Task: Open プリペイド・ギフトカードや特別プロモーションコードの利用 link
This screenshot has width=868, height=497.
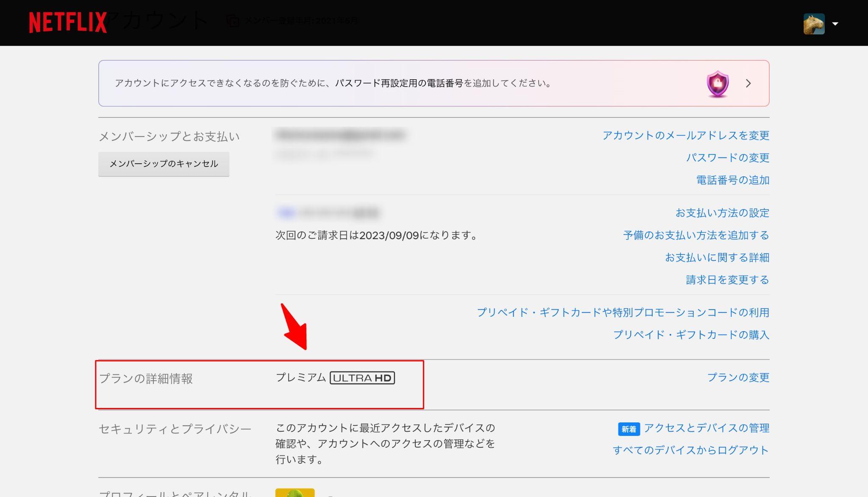Action: (623, 313)
